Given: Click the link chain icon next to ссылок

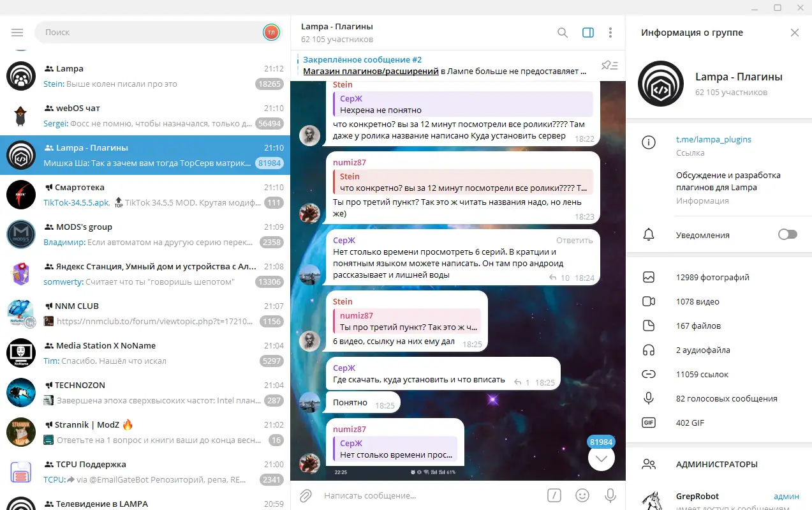Looking at the screenshot, I should [x=649, y=375].
